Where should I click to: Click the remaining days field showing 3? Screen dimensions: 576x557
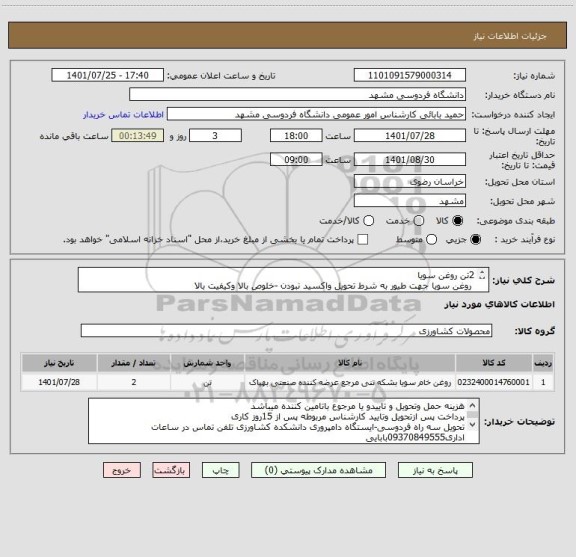pyautogui.click(x=215, y=136)
